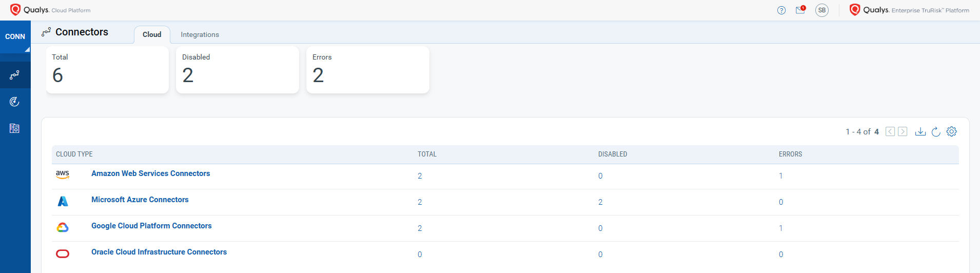Open Google Cloud Platform Connectors
The width and height of the screenshot is (980, 273).
coord(151,226)
